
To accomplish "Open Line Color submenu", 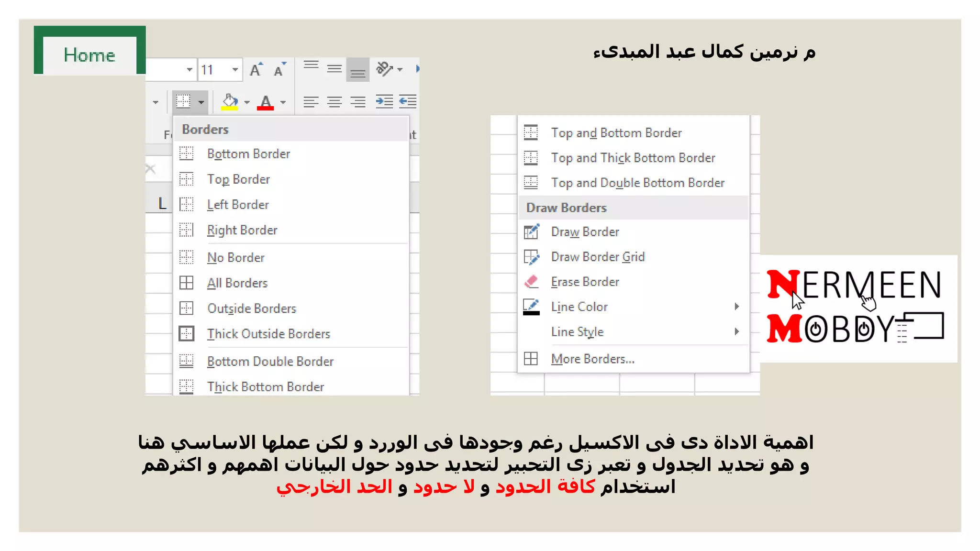I will pyautogui.click(x=634, y=306).
